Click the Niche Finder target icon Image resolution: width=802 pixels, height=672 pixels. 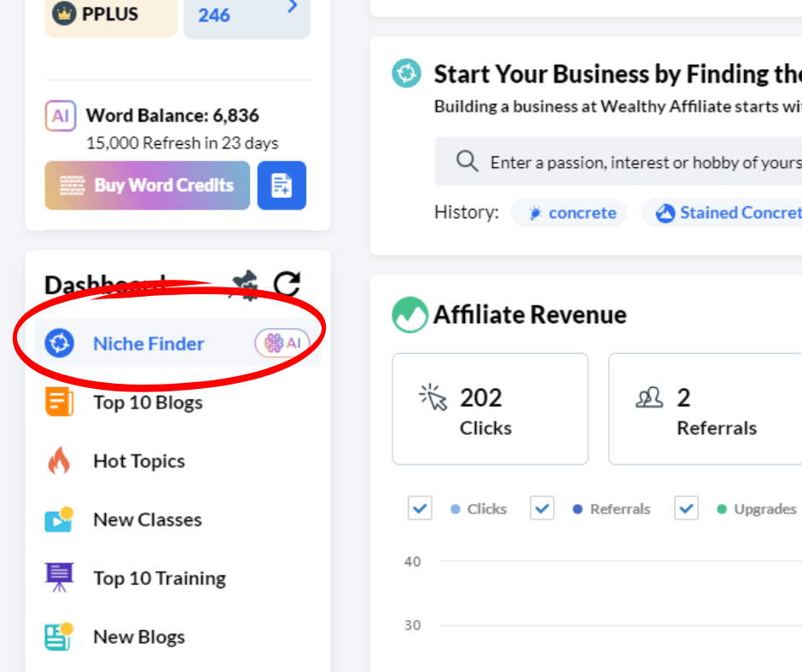60,343
